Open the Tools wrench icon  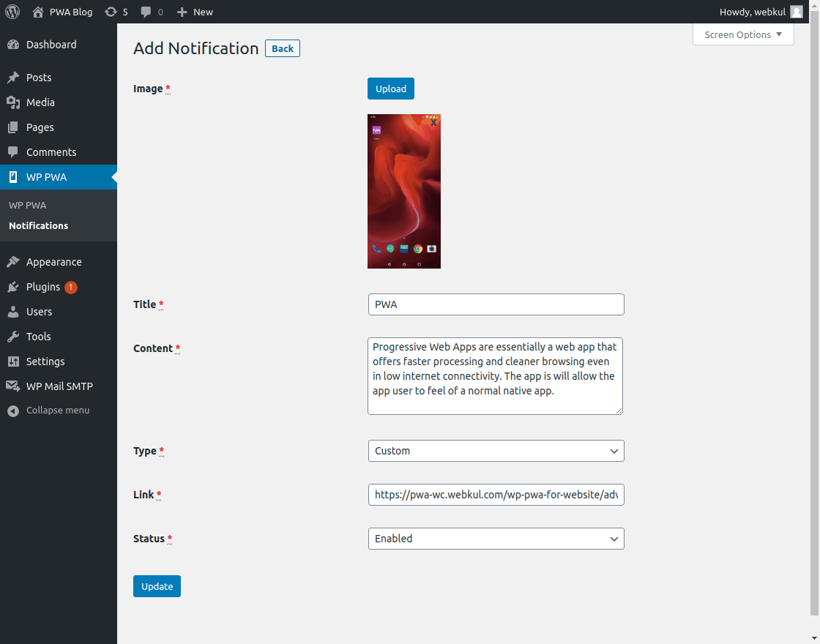(x=13, y=337)
